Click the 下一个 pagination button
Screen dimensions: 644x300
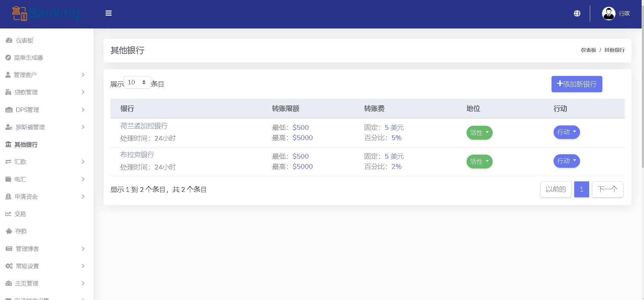(607, 189)
